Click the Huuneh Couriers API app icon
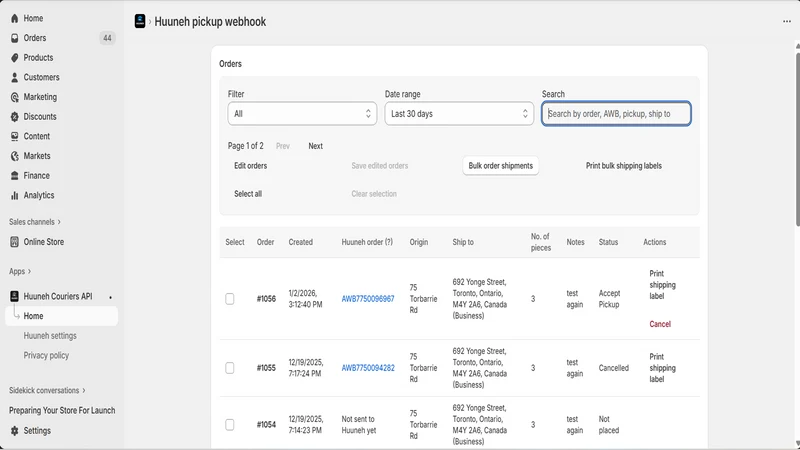The image size is (800, 450). 14,296
